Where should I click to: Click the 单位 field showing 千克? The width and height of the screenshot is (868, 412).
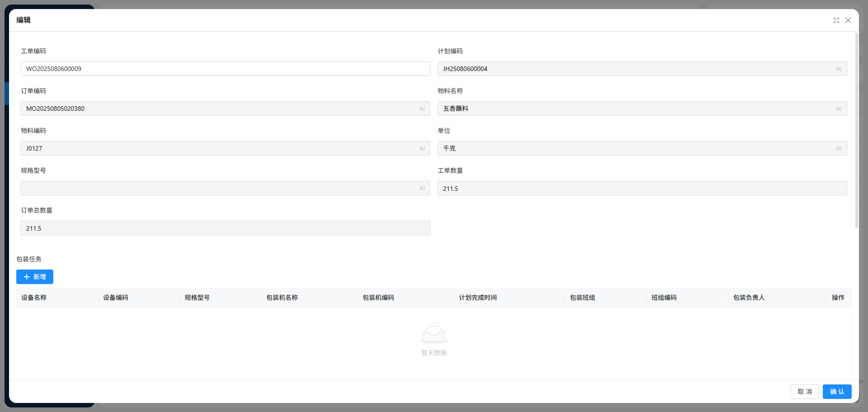tap(642, 148)
